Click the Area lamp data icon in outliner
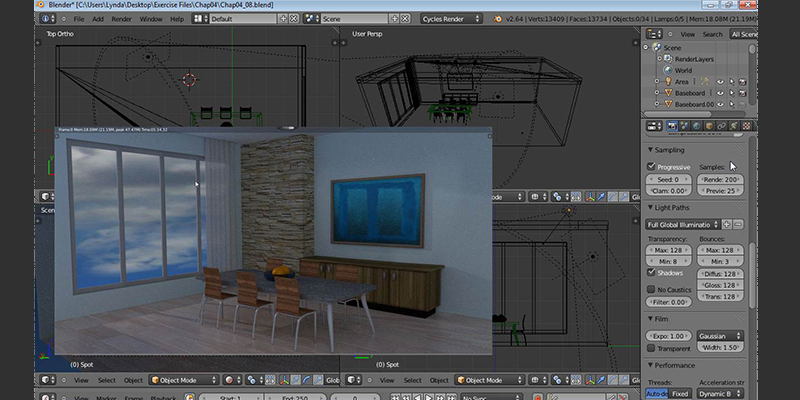 coord(705,82)
